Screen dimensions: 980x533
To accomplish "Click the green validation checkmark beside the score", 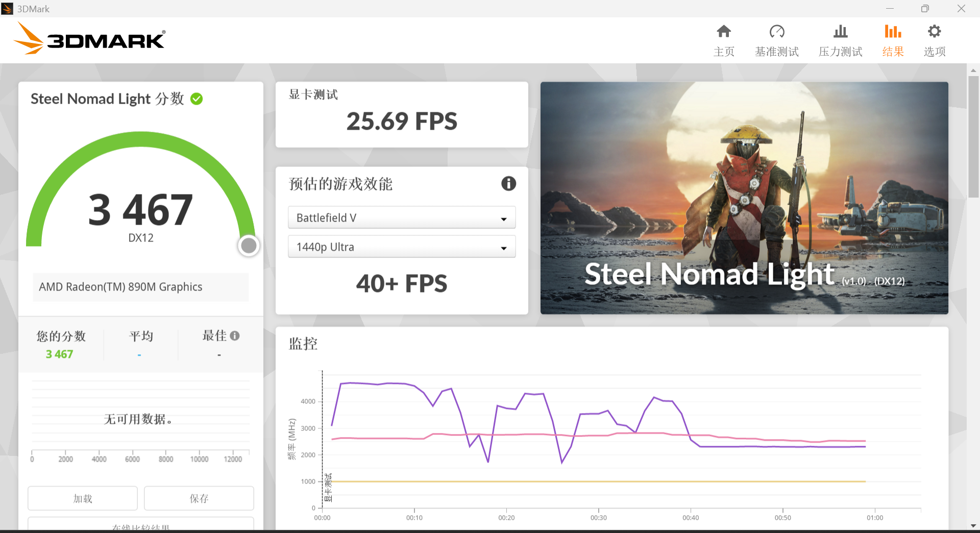I will (197, 99).
